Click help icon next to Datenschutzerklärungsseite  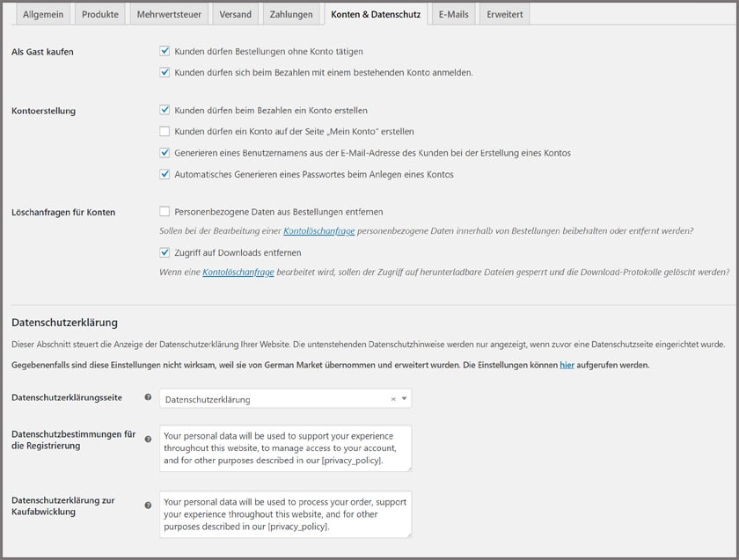pos(148,398)
